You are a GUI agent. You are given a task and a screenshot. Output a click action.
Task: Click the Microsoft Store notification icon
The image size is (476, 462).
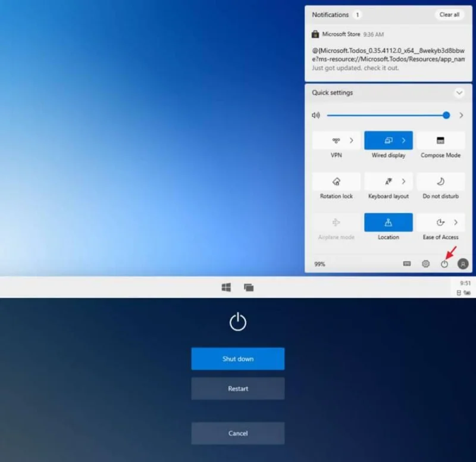315,34
